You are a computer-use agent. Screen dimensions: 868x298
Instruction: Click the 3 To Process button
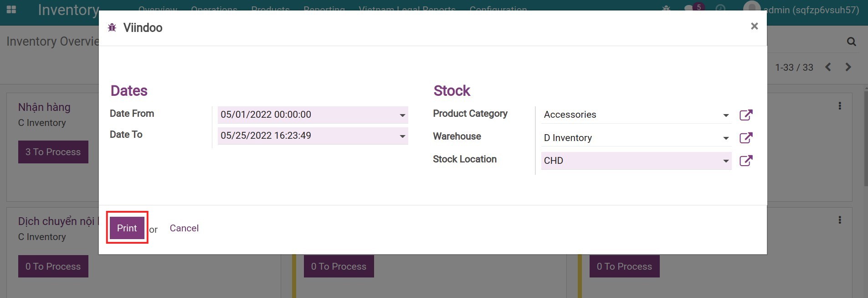point(53,152)
